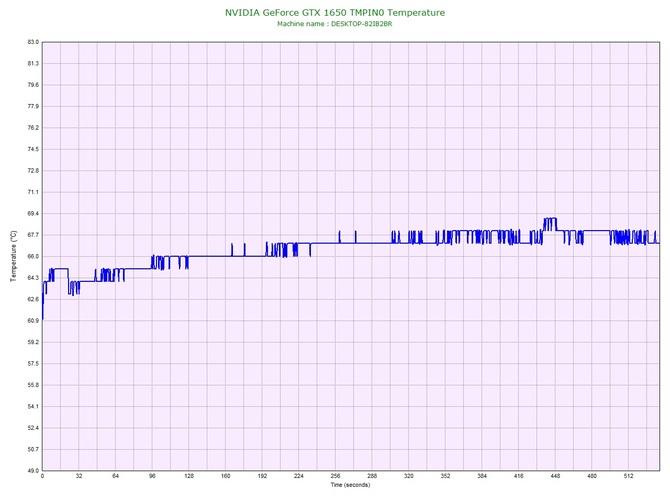Click the chart title 'NVIDIA GeForce GTX 1650 TMPIN0 Temperature'
Image resolution: width=670 pixels, height=502 pixels.
pyautogui.click(x=335, y=12)
